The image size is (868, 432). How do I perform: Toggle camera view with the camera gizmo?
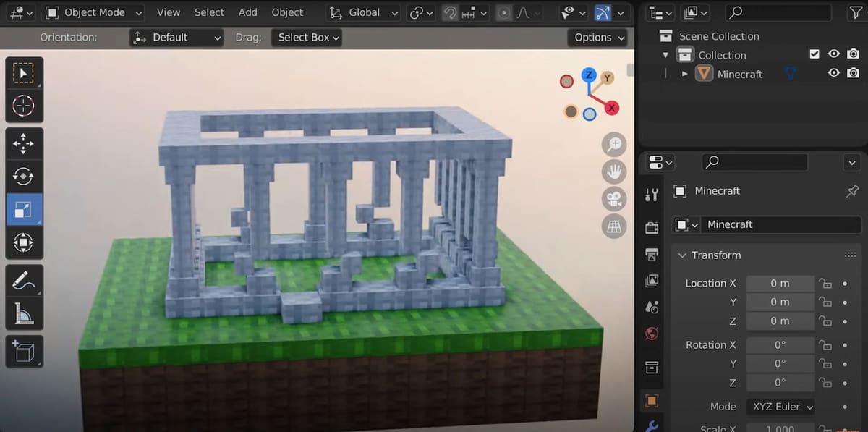(x=614, y=199)
